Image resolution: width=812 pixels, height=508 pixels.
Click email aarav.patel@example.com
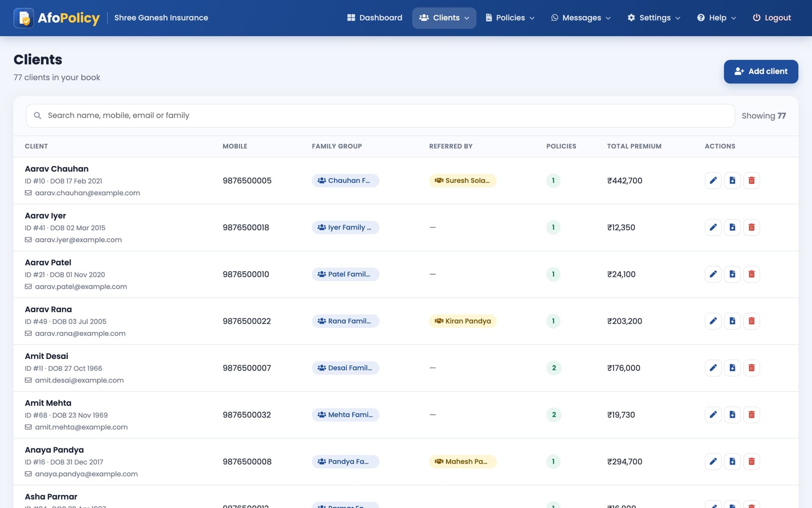click(x=81, y=287)
